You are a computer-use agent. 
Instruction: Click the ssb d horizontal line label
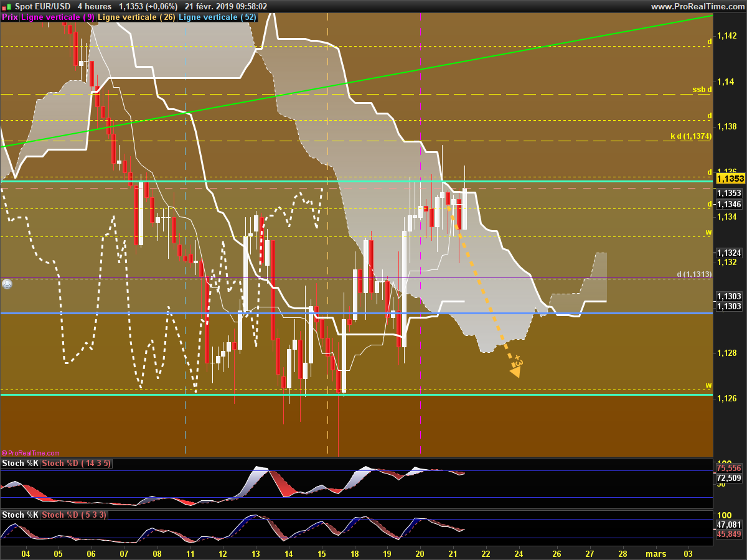[x=702, y=90]
